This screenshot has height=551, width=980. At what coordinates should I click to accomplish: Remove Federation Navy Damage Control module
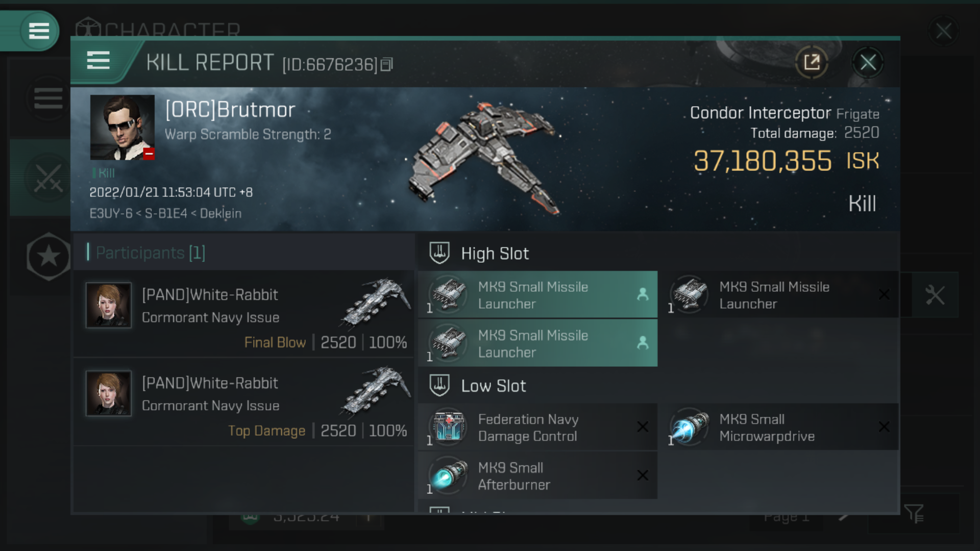pyautogui.click(x=643, y=427)
